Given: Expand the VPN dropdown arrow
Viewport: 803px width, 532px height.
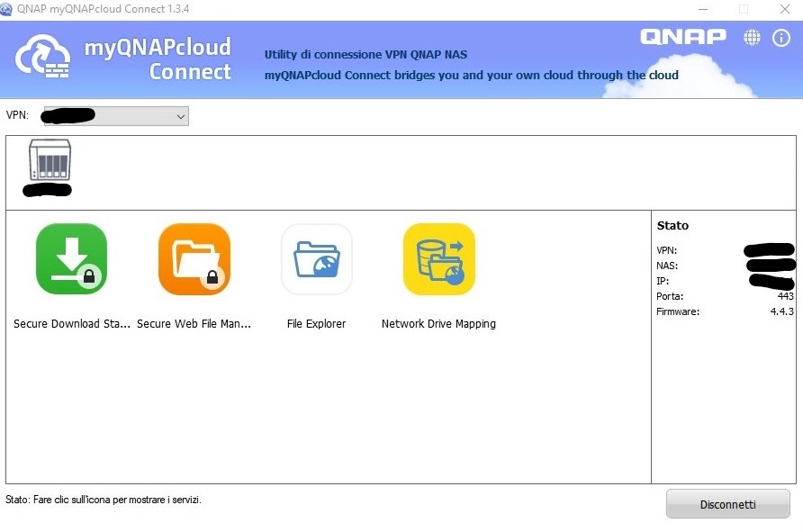Looking at the screenshot, I should [180, 116].
